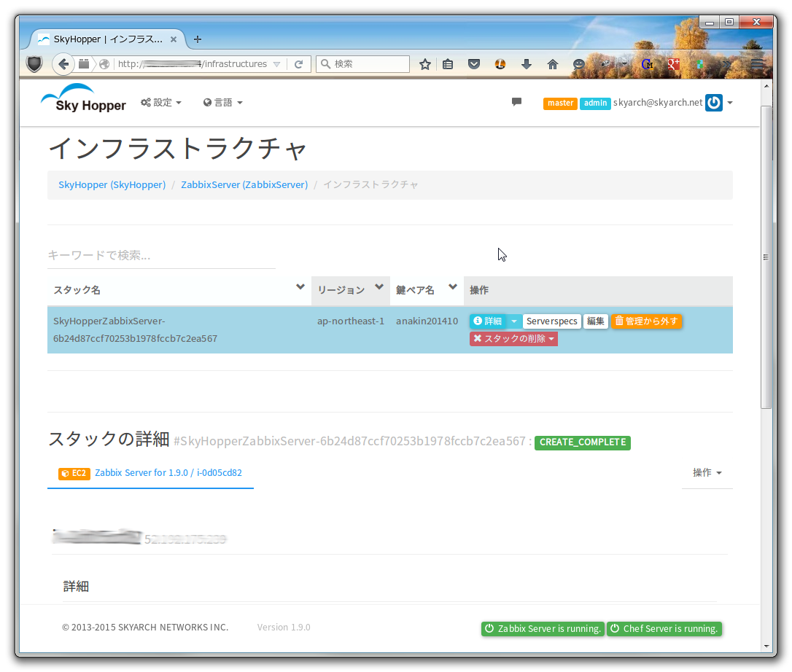Click the blue G toolbar extension icon

[647, 64]
